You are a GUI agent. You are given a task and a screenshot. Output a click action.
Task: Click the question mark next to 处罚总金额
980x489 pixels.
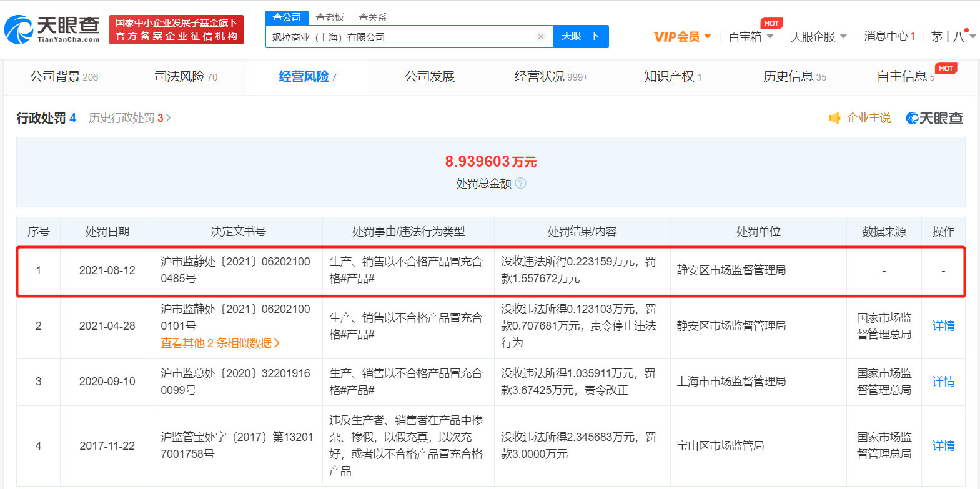tap(520, 184)
